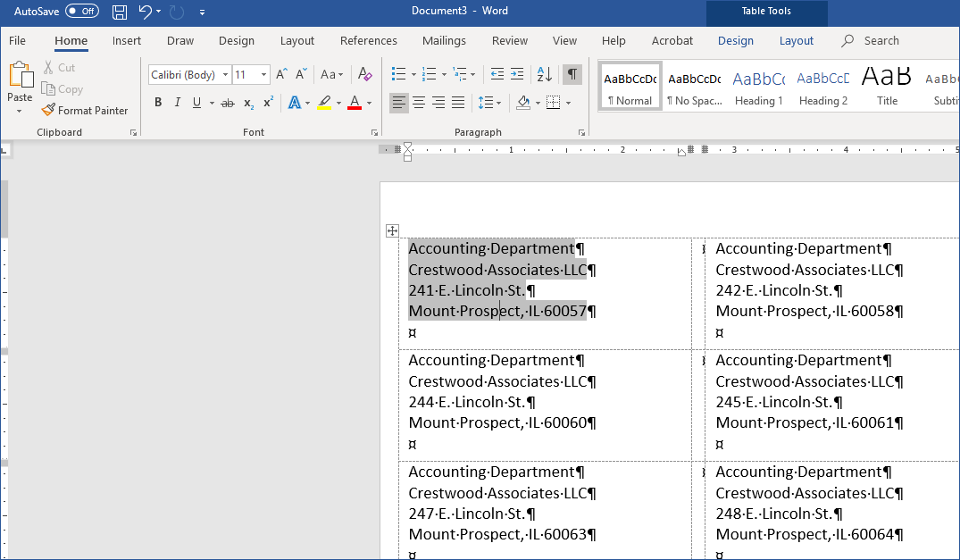
Task: Open the font name dropdown
Action: [x=225, y=75]
